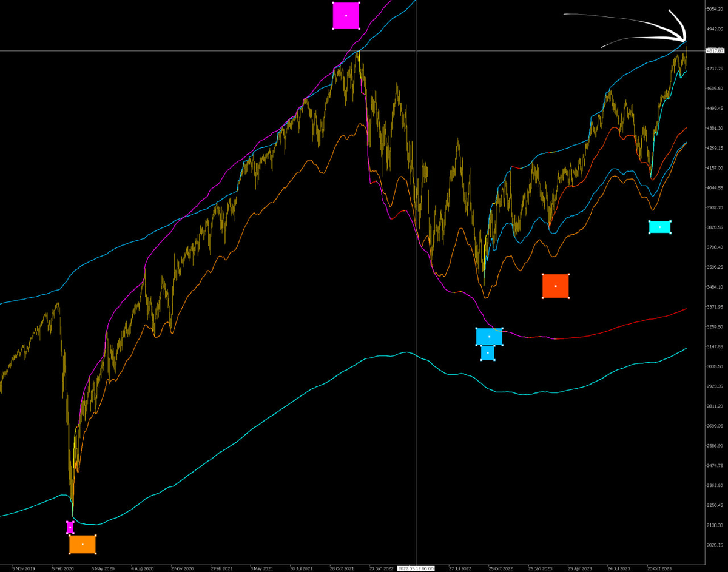
Task: Click the 2811.20 price axis label
Action: [716, 406]
